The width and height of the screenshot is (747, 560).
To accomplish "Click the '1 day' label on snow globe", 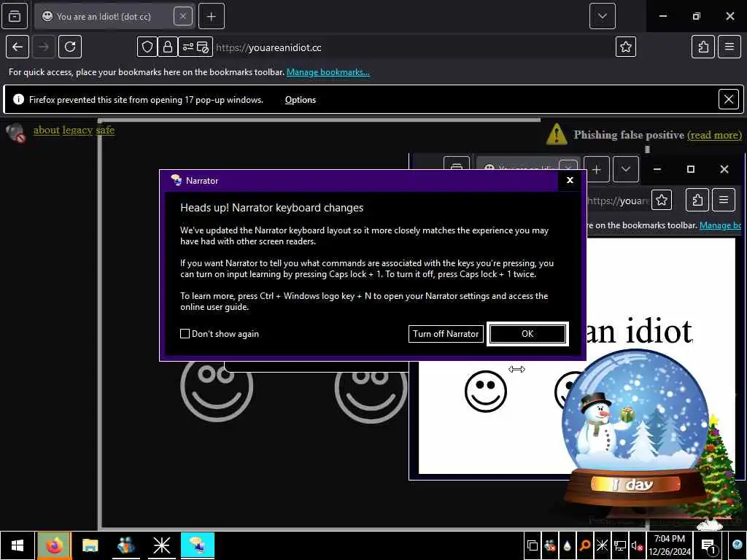I will pyautogui.click(x=635, y=485).
